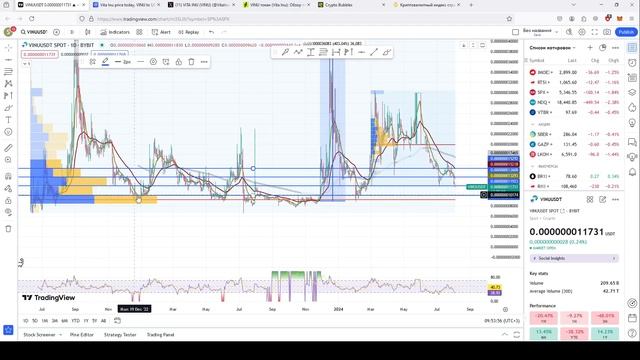Select the text annotation tool
This screenshot has height=360, width=640.
8,120
